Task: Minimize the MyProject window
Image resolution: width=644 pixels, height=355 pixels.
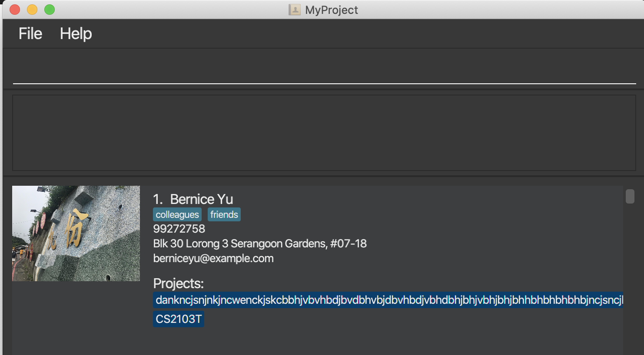Action: click(x=32, y=10)
